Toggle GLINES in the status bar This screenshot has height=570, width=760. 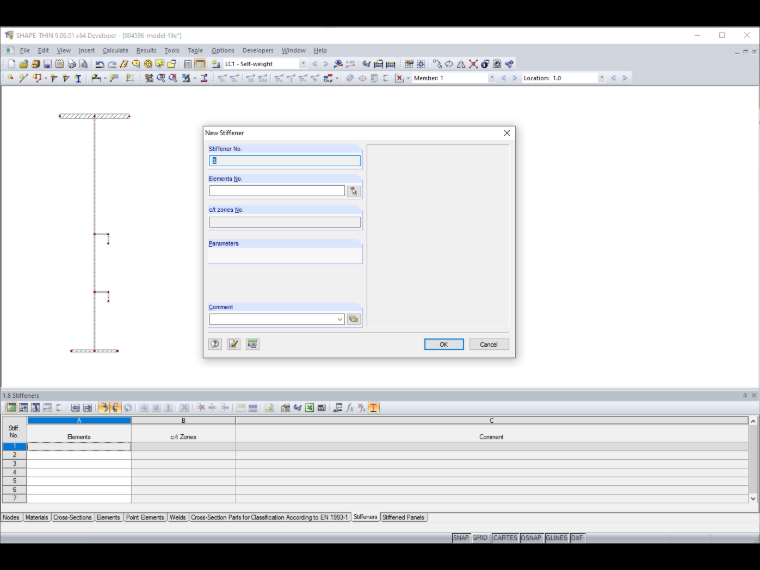click(556, 538)
